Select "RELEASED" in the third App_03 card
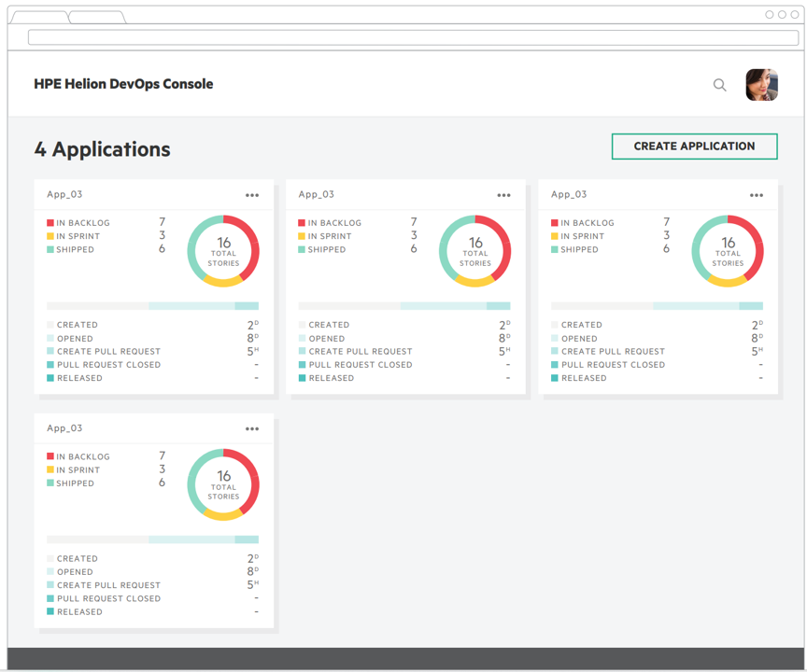Image resolution: width=807 pixels, height=672 pixels. (x=584, y=378)
